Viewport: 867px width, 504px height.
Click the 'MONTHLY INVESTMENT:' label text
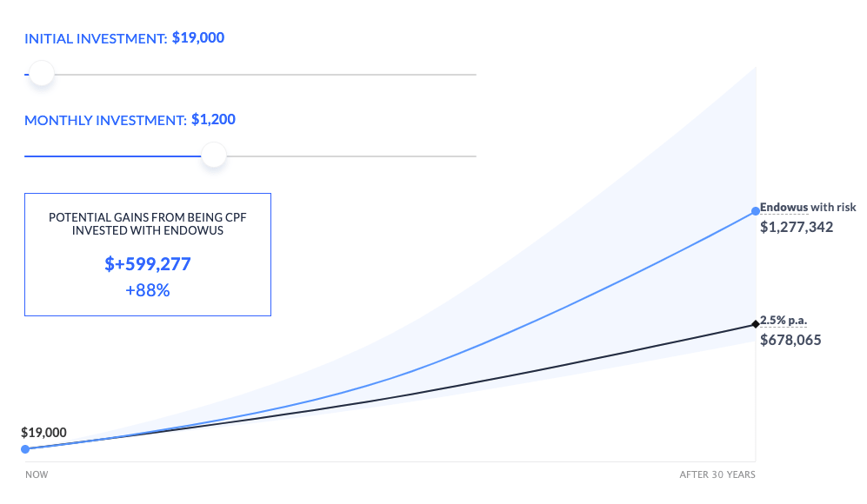point(105,121)
